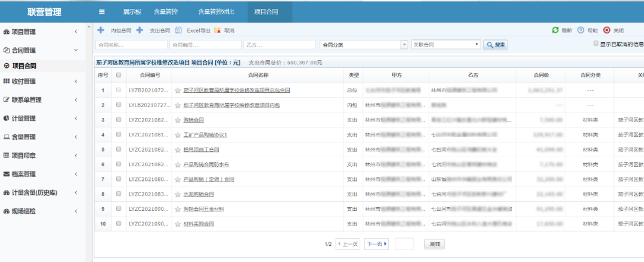The width and height of the screenshot is (644, 262).
Task: Click the 上一页 previous page button
Action: pos(348,244)
